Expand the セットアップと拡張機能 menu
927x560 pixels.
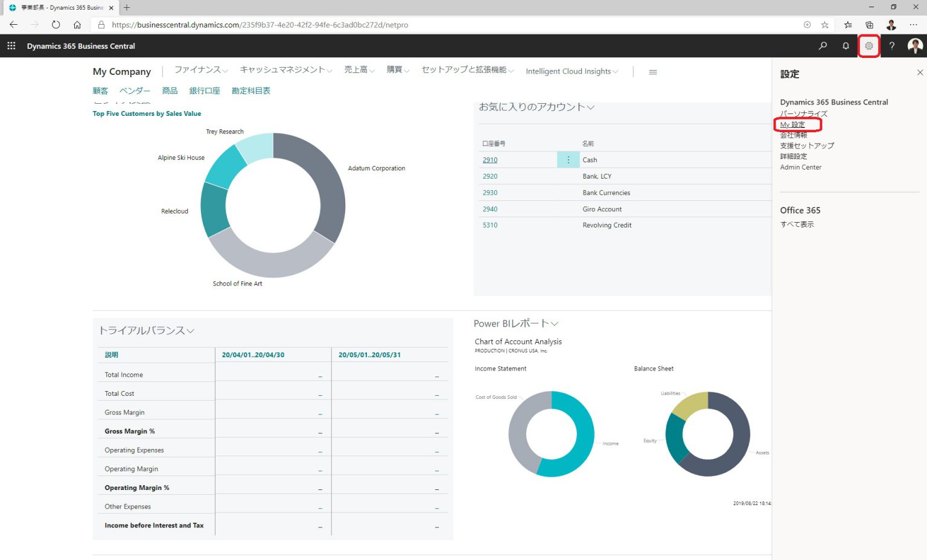coord(468,70)
